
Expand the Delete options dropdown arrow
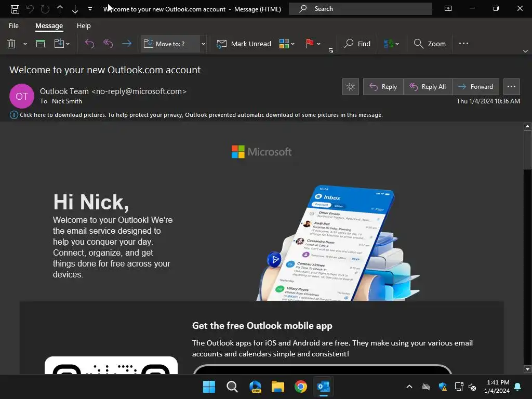tap(25, 44)
